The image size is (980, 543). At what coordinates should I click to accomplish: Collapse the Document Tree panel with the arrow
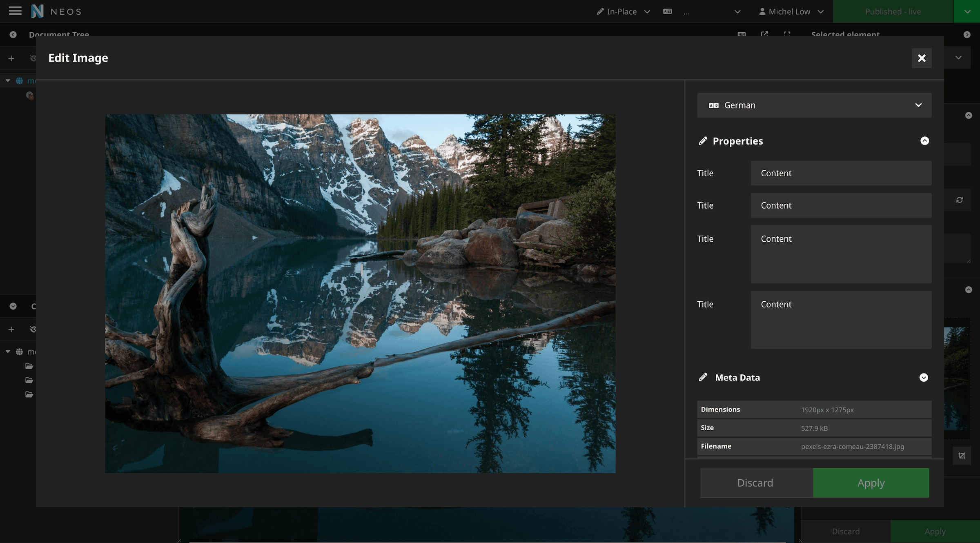point(12,35)
